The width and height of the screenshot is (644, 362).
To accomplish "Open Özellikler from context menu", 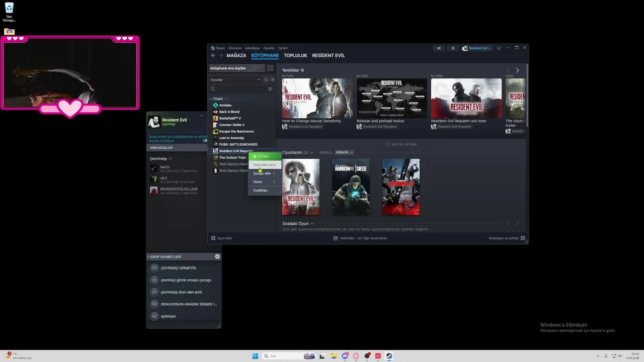I will pos(265,191).
